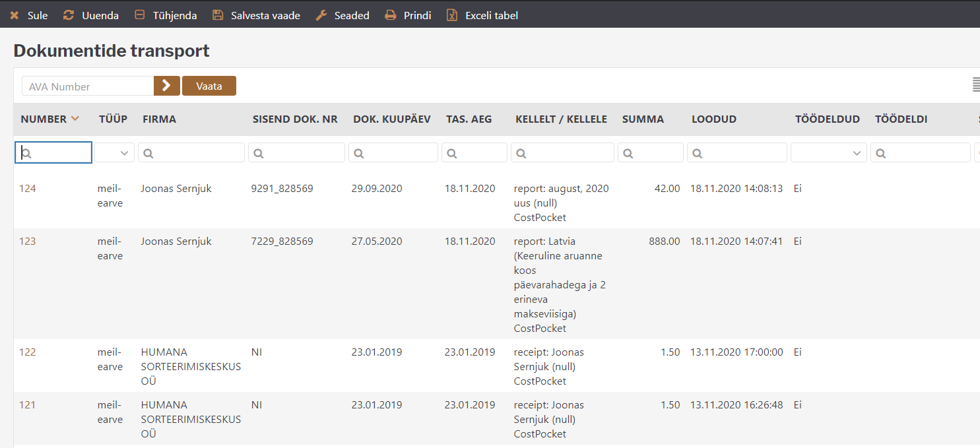Focus the TAS. AEG filter field
The width and height of the screenshot is (980, 448).
click(474, 152)
